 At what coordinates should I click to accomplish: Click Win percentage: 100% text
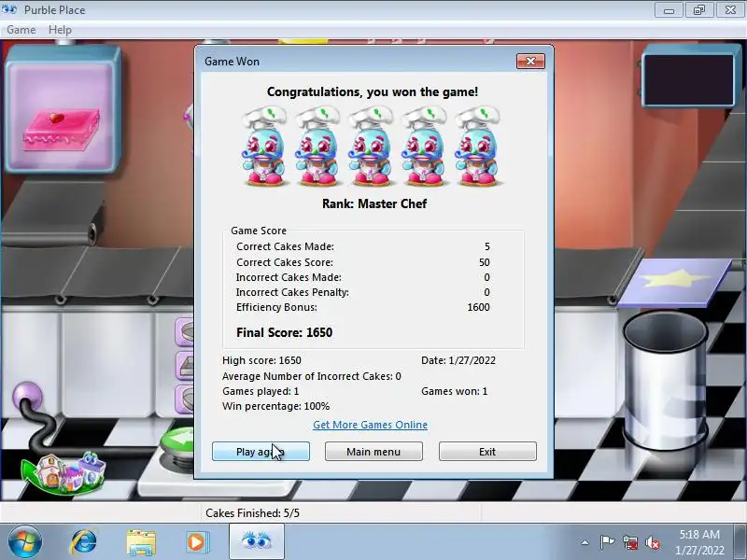point(275,406)
